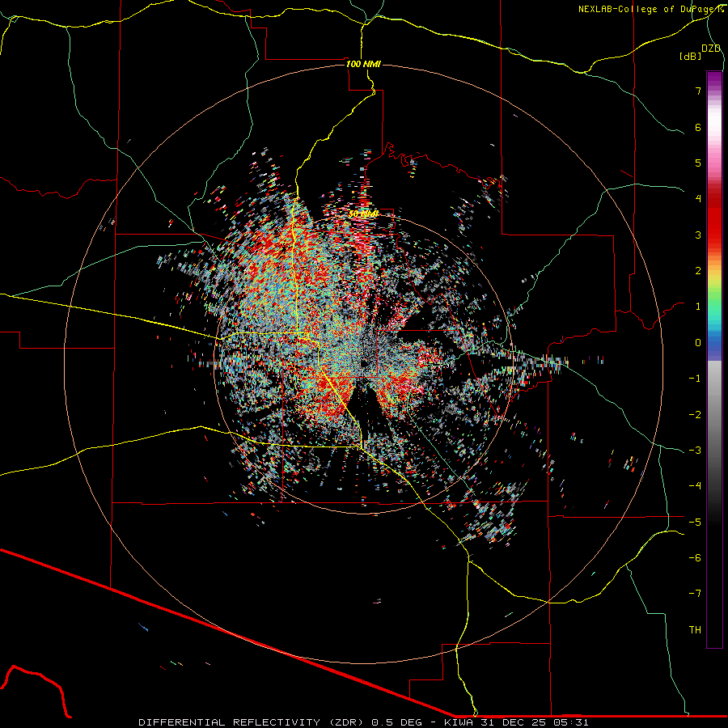Click the TH threshold legend label
The height and width of the screenshot is (728, 728).
[695, 630]
